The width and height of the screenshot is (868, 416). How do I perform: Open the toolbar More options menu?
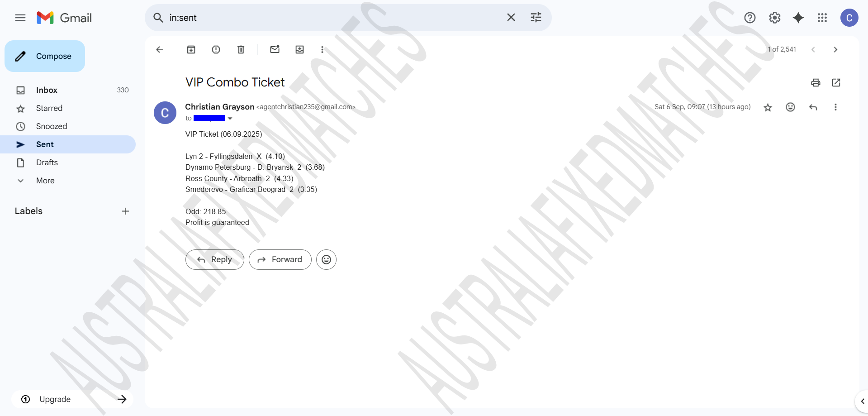[x=322, y=49]
